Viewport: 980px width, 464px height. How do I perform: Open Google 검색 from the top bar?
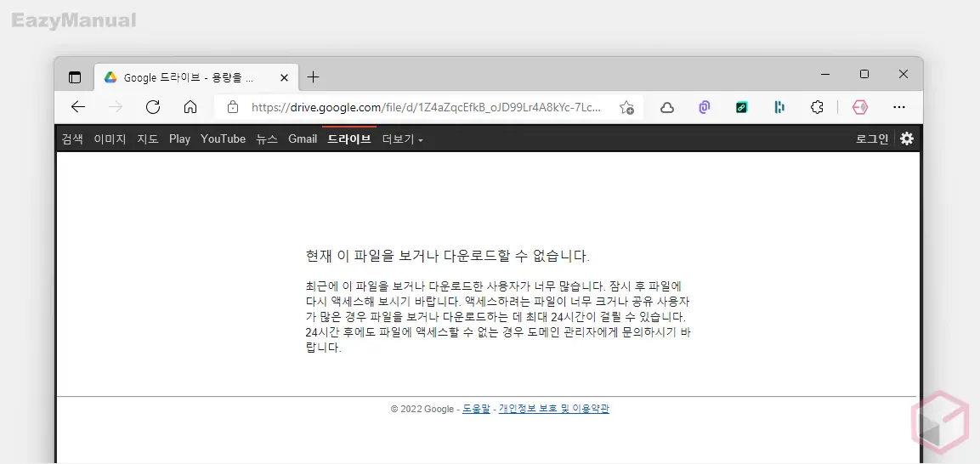tap(72, 139)
